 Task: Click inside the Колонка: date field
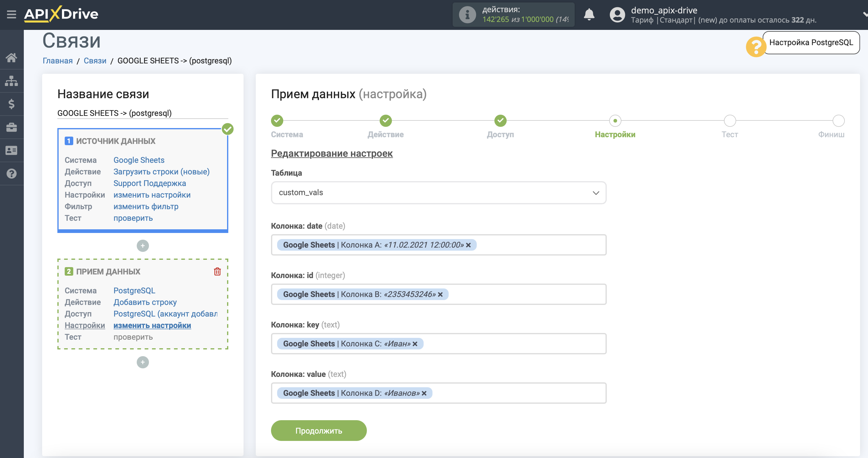coord(438,245)
